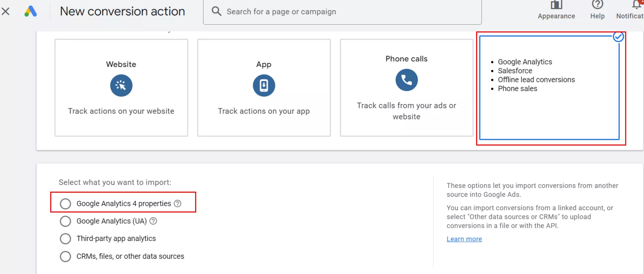
Task: Click the Phone sales bullet text
Action: click(517, 88)
